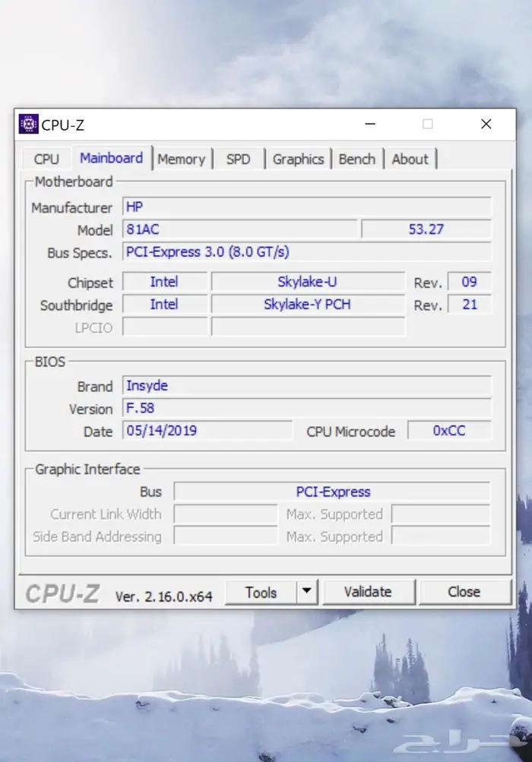The height and width of the screenshot is (762, 532).
Task: Maximize the CPU-Z window
Action: [x=428, y=125]
